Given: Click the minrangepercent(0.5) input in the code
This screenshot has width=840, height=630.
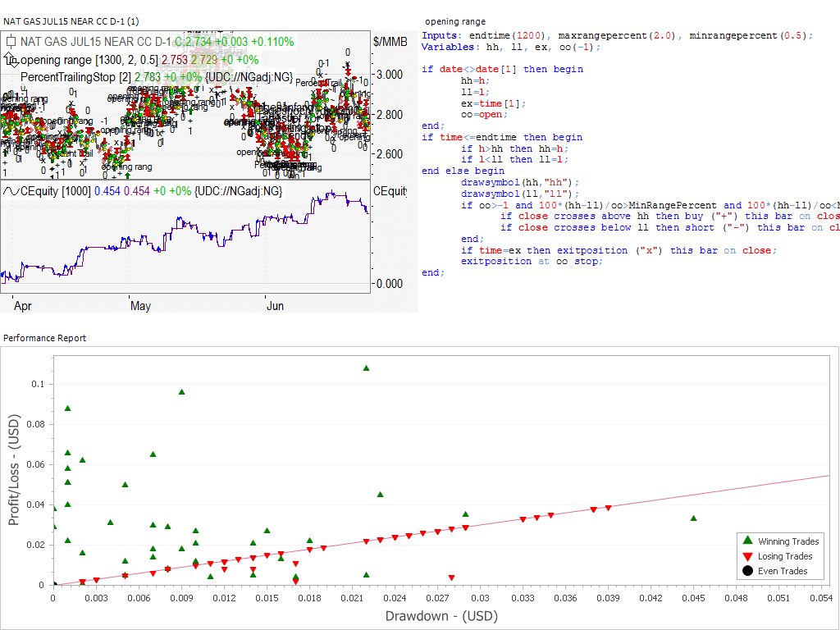Looking at the screenshot, I should 748,35.
